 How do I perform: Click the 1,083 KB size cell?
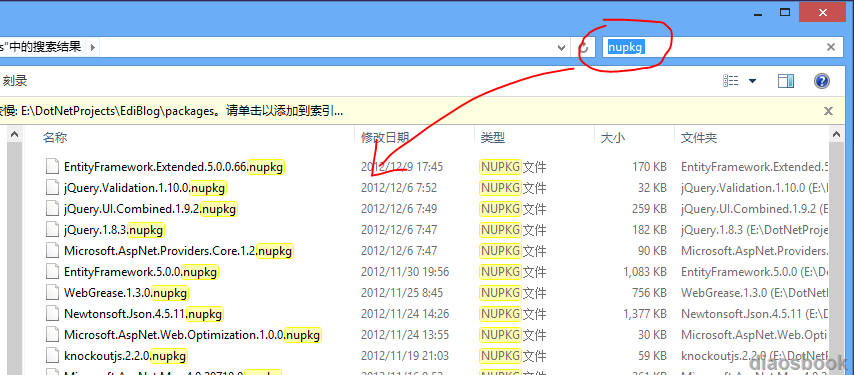[x=645, y=272]
